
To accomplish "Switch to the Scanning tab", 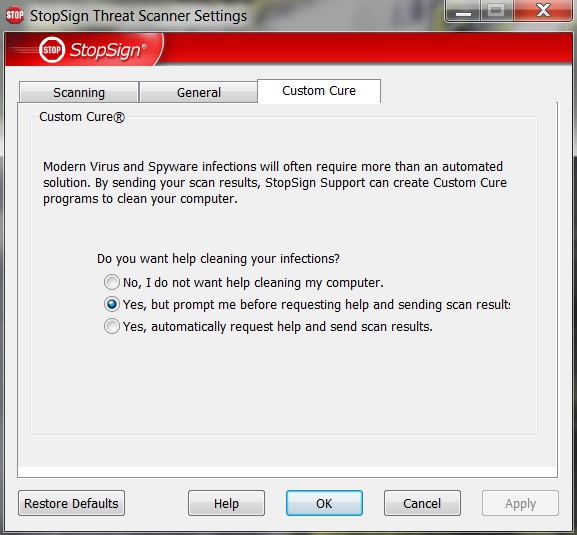I will pyautogui.click(x=79, y=92).
